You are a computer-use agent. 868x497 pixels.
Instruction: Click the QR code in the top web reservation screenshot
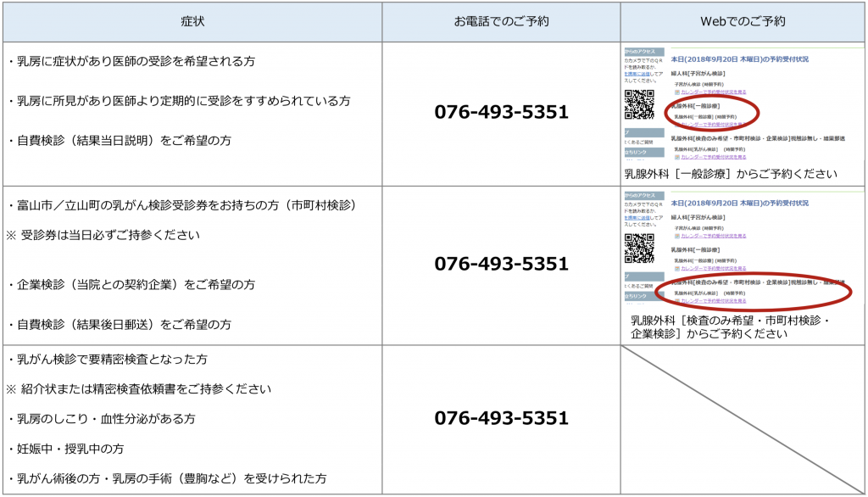click(x=639, y=103)
